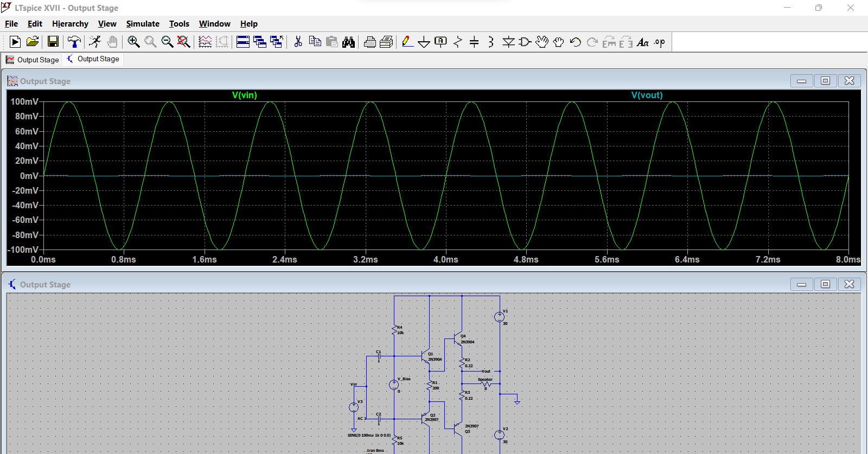The width and height of the screenshot is (868, 454).
Task: Select the Drag hand tool
Action: [x=559, y=42]
